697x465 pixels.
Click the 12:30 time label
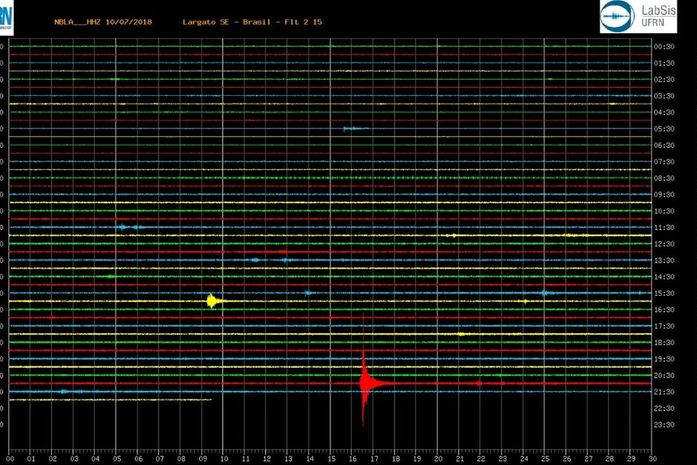tap(663, 244)
